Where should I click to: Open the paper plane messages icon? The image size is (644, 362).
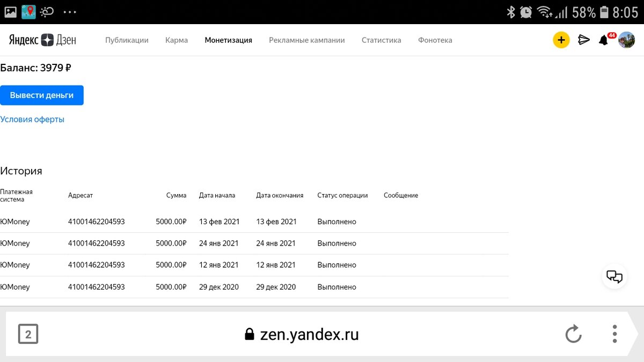point(584,40)
